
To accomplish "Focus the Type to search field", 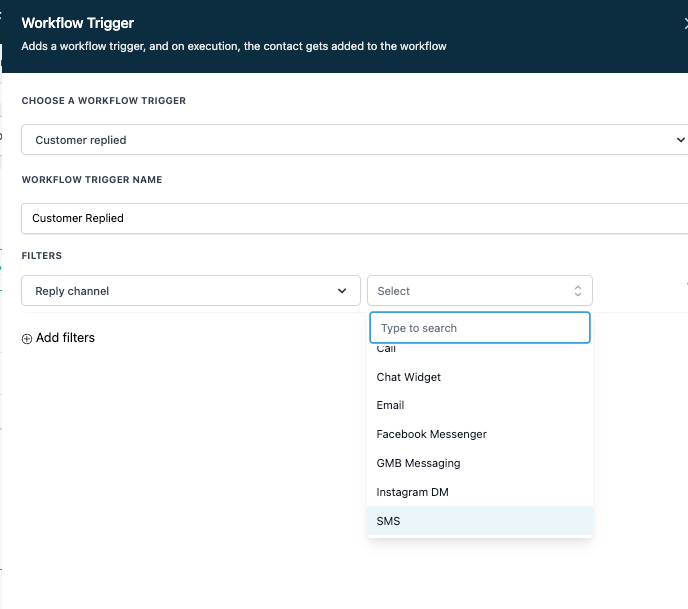I will point(480,328).
